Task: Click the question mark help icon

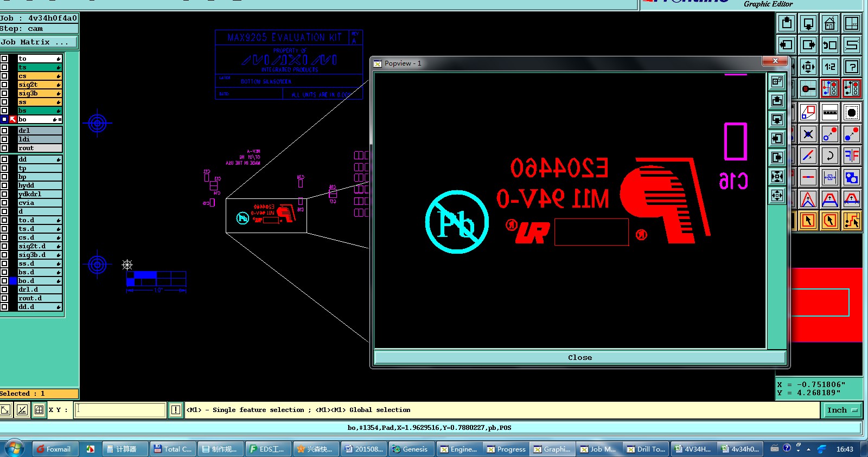Action: point(852,67)
